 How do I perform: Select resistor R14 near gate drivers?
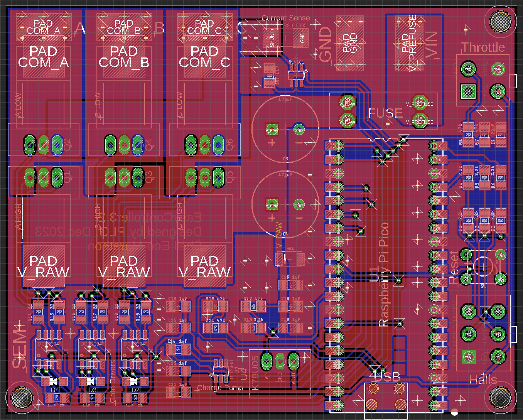pyautogui.click(x=38, y=312)
